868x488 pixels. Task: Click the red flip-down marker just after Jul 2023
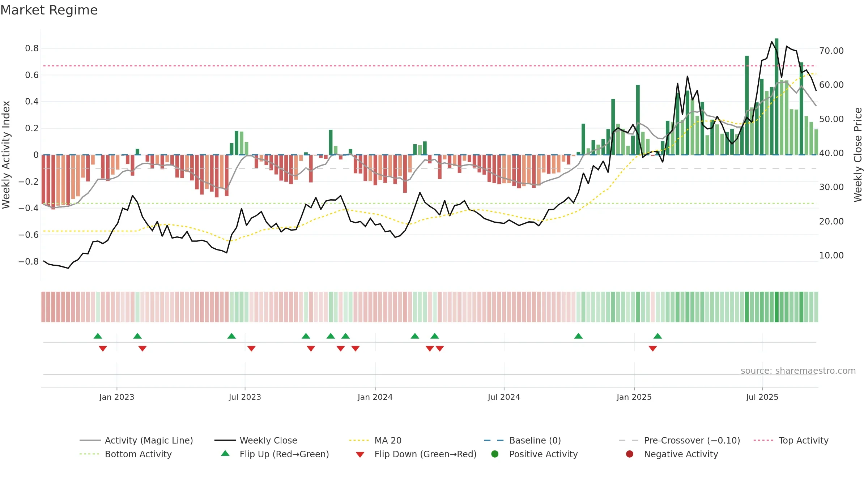point(251,348)
